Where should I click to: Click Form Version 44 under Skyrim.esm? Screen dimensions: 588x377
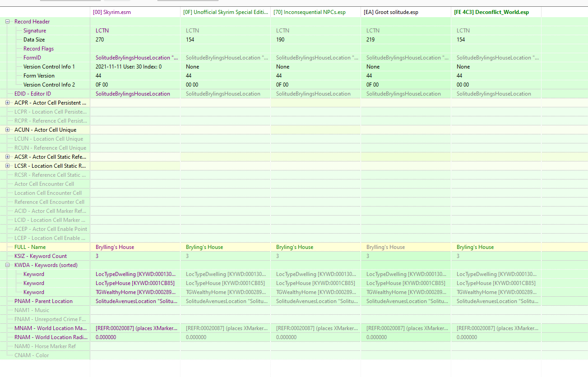(x=98, y=76)
